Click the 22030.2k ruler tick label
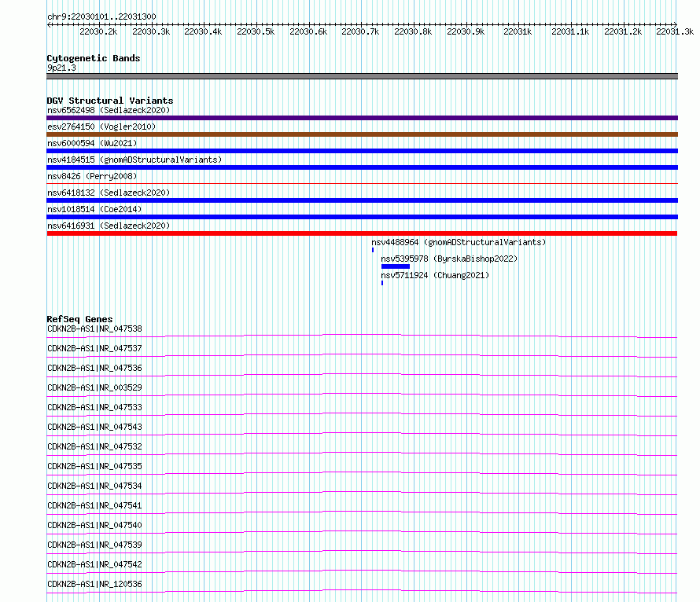Viewport: 700px width, 602px height. [98, 31]
